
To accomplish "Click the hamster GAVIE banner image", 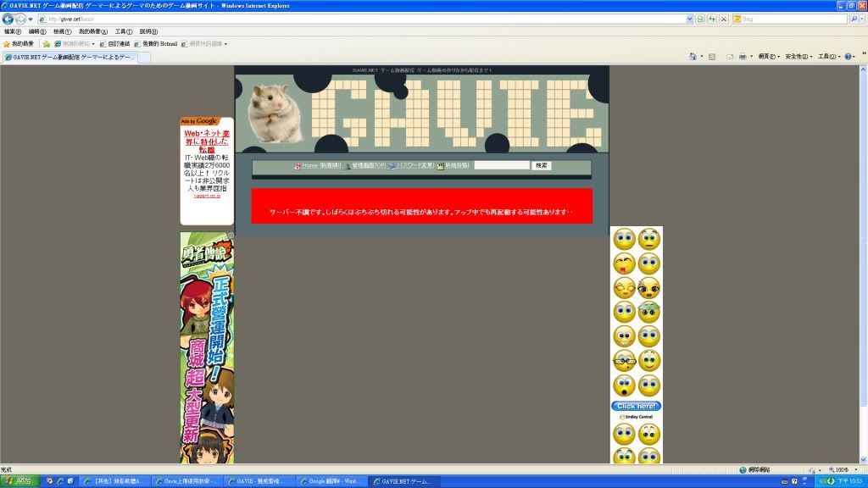I will pos(422,114).
